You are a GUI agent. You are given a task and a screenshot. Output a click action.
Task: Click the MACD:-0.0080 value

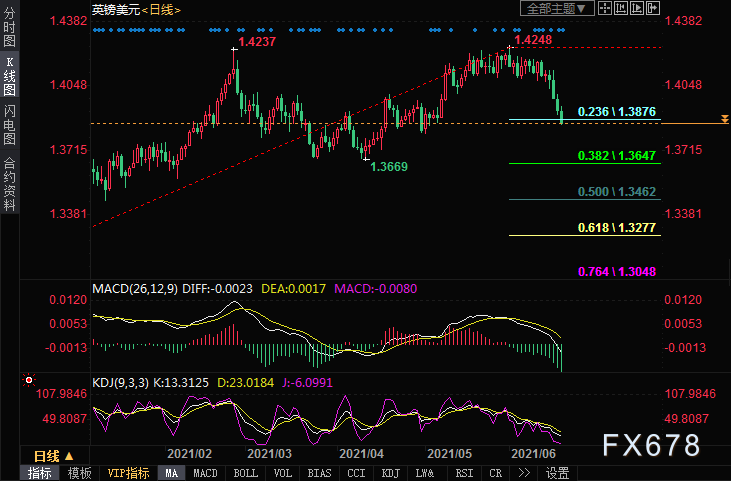point(376,289)
